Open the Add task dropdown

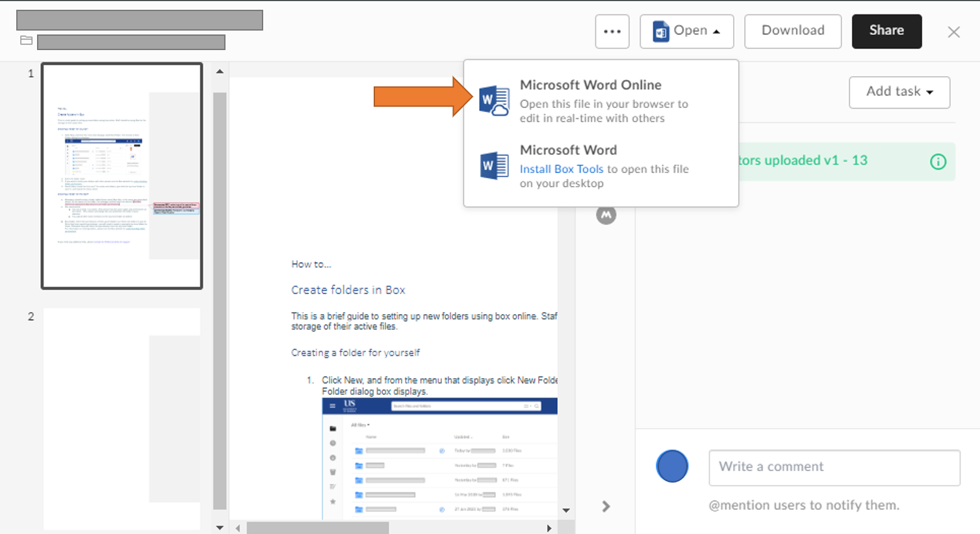899,92
